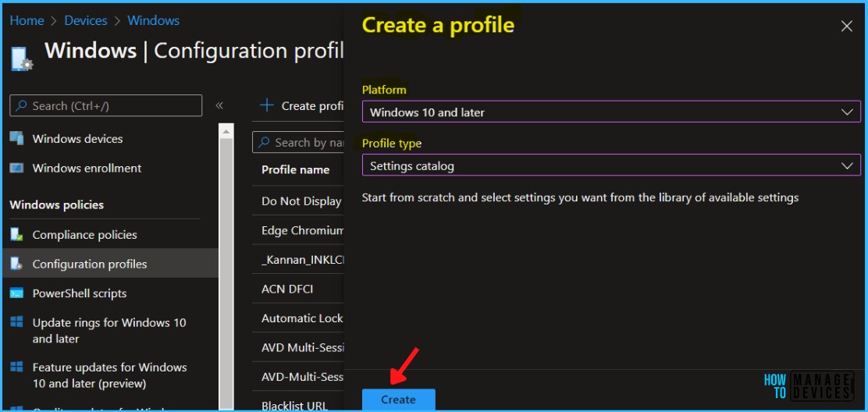Image resolution: width=868 pixels, height=412 pixels.
Task: Close the Create a profile pane
Action: coord(846,26)
